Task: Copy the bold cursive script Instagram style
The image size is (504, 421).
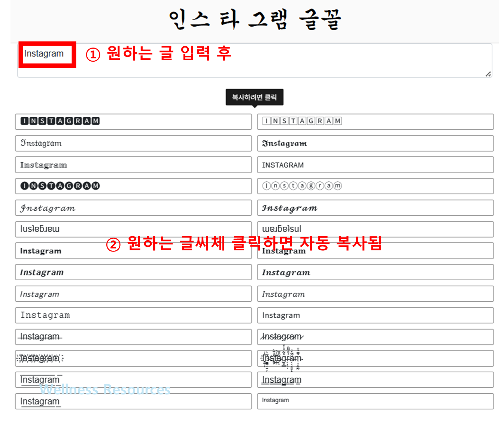Action: tap(375, 208)
